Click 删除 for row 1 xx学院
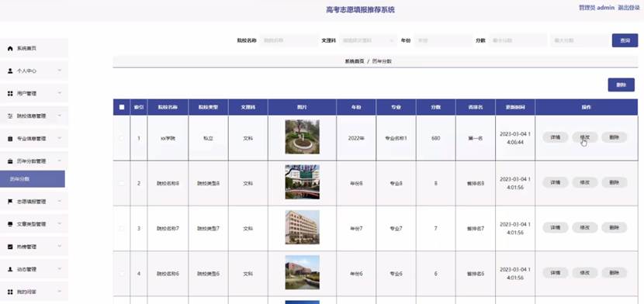This screenshot has width=644, height=304. click(x=615, y=137)
